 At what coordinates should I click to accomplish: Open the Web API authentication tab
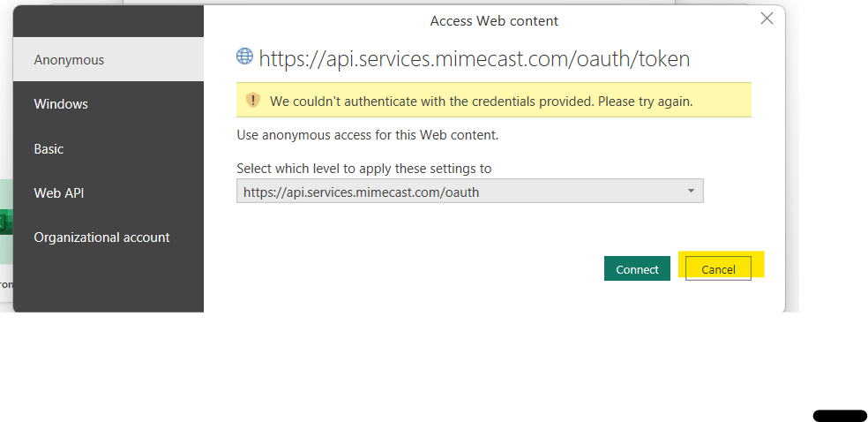coord(59,193)
